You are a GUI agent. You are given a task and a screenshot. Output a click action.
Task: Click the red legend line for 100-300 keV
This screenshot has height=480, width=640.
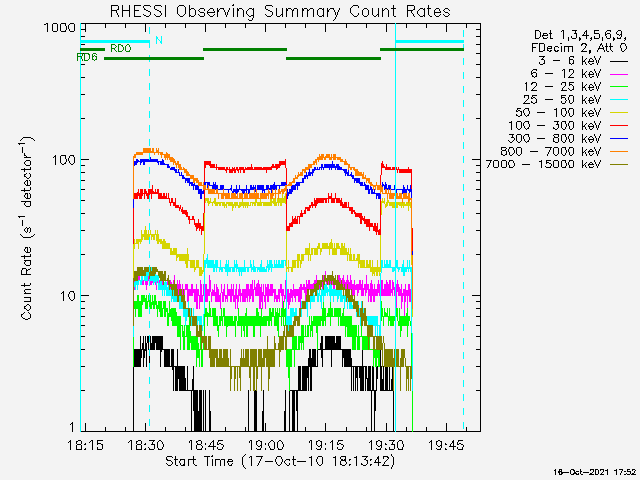(x=619, y=126)
